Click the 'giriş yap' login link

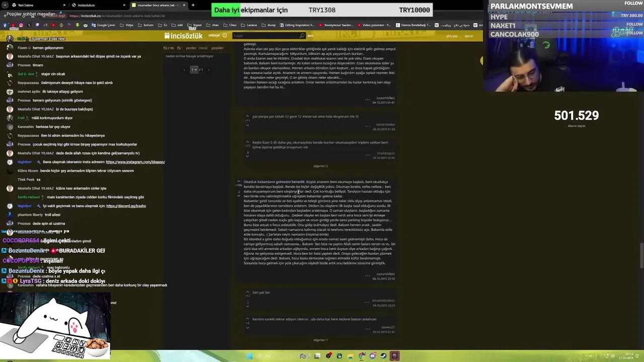[x=452, y=36]
